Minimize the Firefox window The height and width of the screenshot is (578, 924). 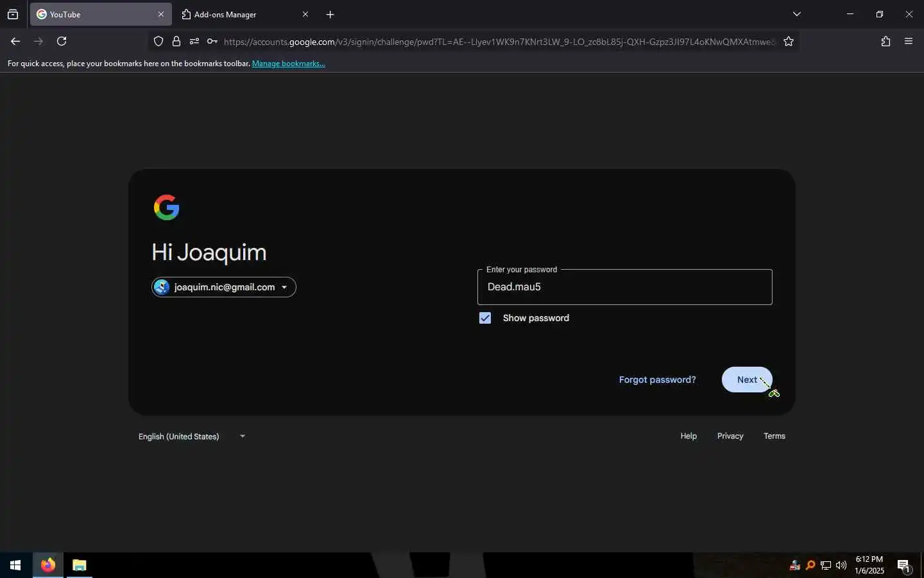850,14
